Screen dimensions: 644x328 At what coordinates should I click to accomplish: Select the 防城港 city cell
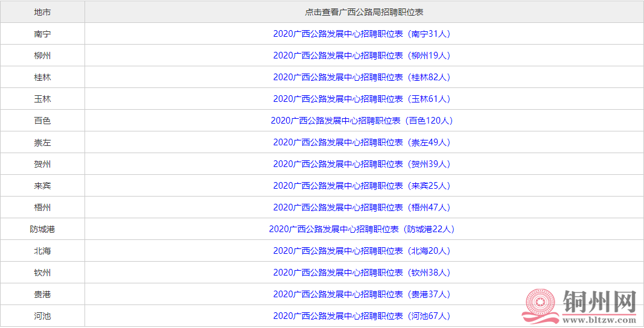coord(42,229)
